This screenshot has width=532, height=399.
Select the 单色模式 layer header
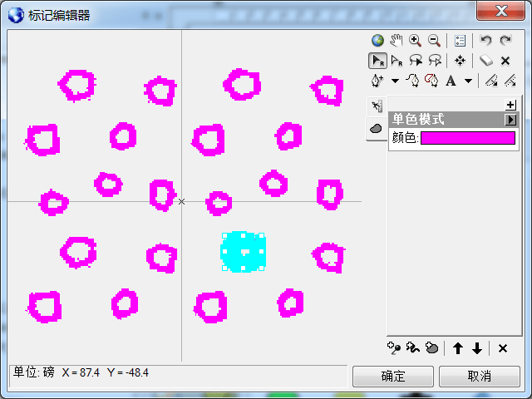[453, 120]
